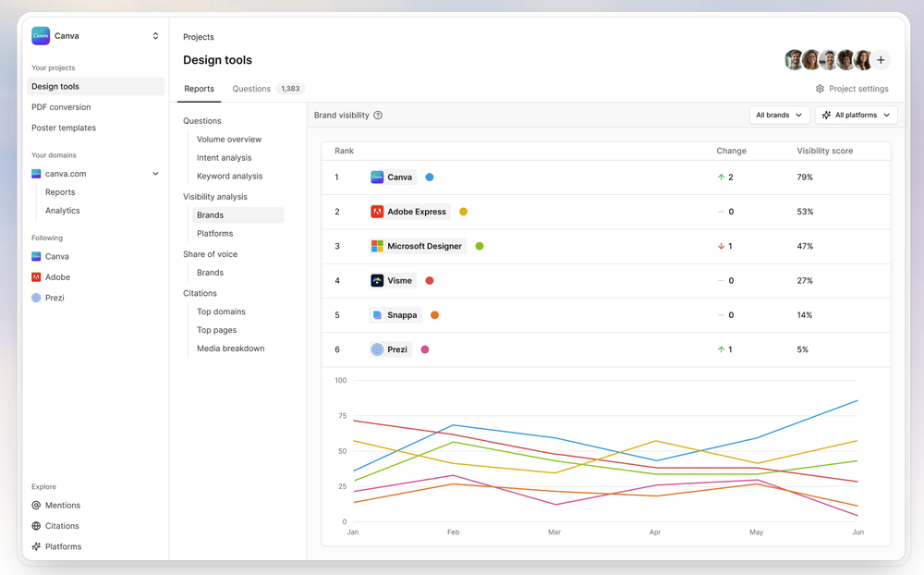Click the Prezi logo in table
924x575 pixels.
pos(377,349)
